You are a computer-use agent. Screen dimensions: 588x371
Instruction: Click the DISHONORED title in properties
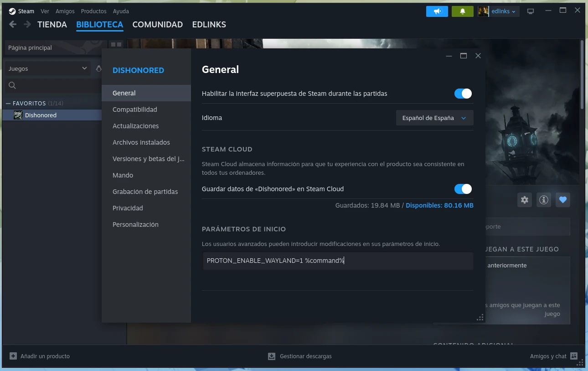tap(138, 70)
